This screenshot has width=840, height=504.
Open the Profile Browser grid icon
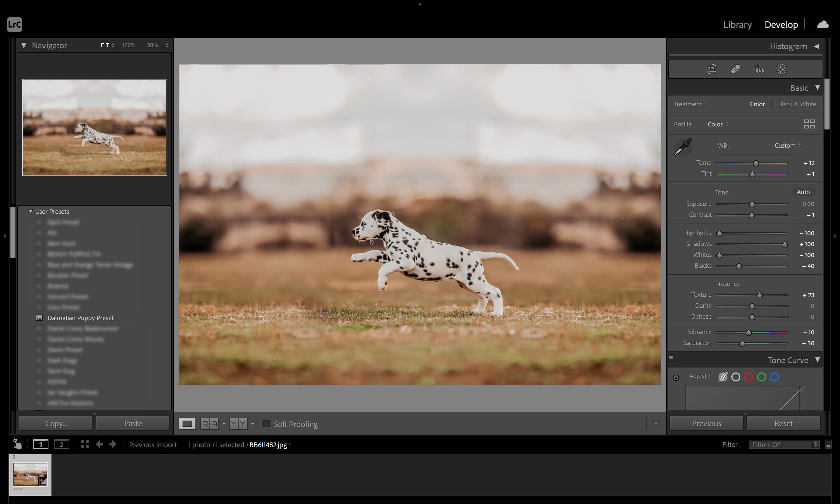tap(809, 124)
